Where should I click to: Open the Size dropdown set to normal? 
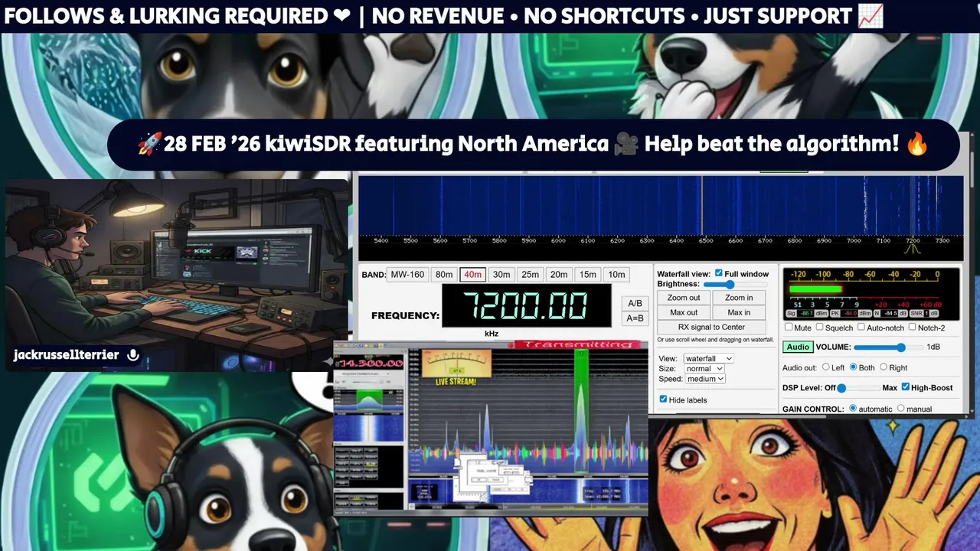click(704, 368)
